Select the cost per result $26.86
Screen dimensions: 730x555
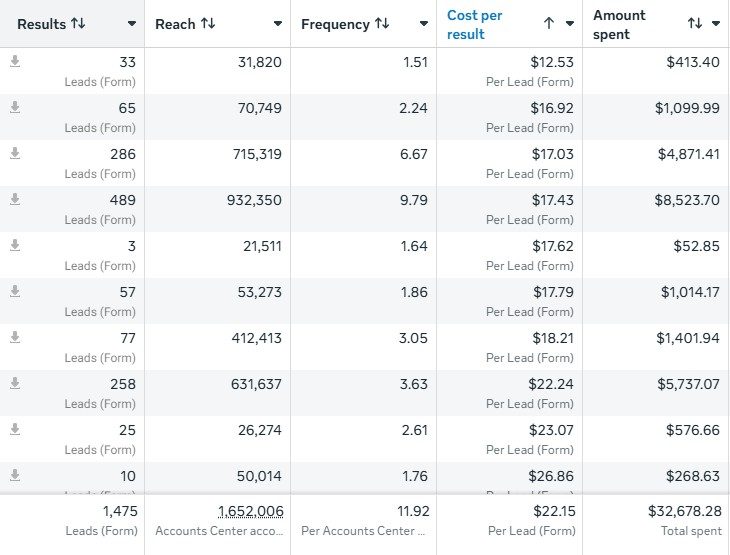(x=551, y=476)
